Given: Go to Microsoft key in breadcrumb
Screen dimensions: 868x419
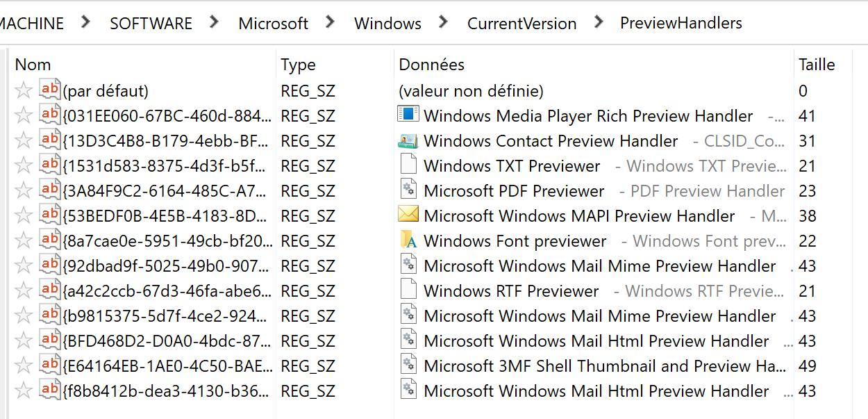Looking at the screenshot, I should click(x=274, y=24).
